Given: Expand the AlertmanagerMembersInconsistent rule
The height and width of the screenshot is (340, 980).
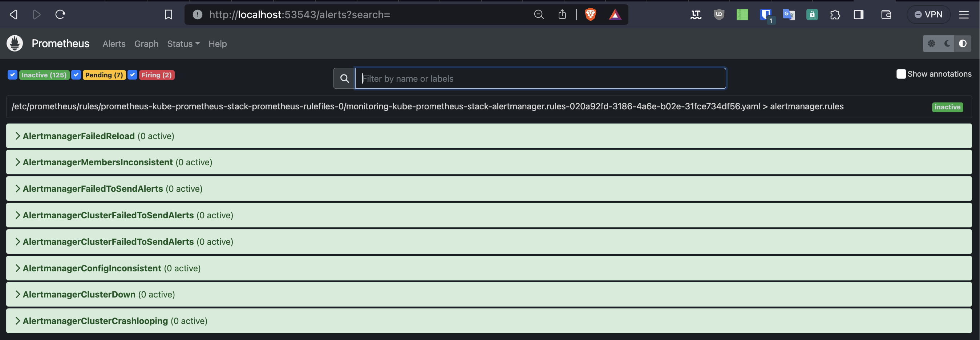Looking at the screenshot, I should 489,162.
